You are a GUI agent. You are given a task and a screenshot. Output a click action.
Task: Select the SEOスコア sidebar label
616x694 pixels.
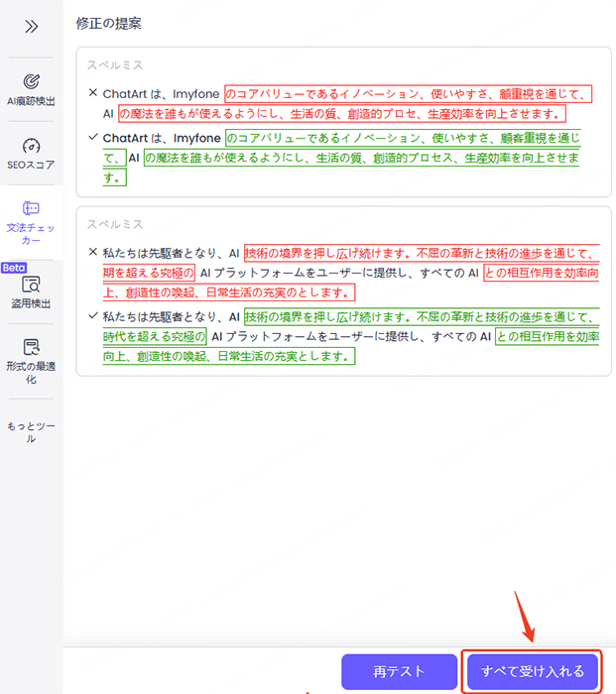[31, 166]
